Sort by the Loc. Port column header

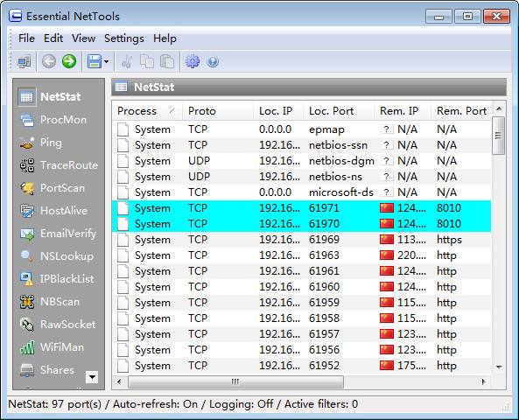pos(339,111)
